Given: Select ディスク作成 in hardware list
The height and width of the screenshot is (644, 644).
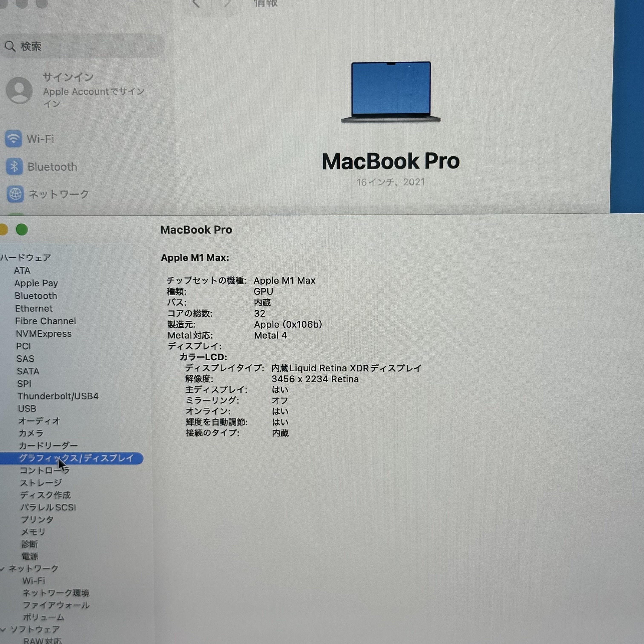Looking at the screenshot, I should [45, 495].
